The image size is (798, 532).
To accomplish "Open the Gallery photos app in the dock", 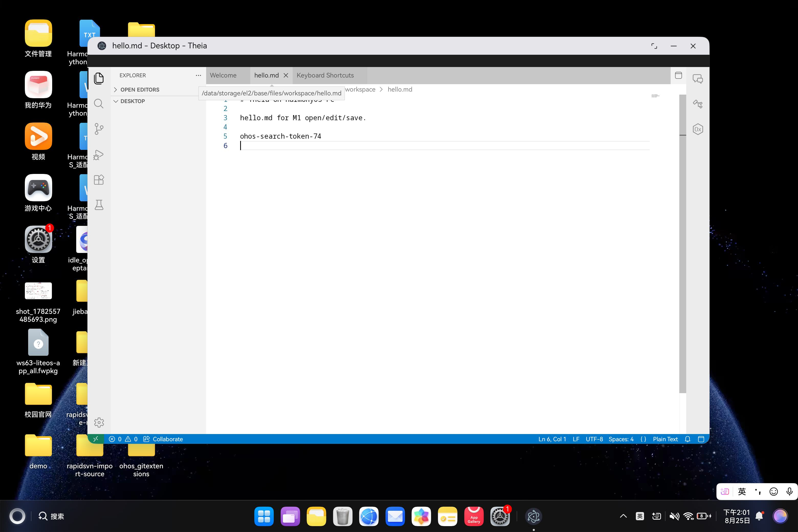I will pyautogui.click(x=421, y=516).
